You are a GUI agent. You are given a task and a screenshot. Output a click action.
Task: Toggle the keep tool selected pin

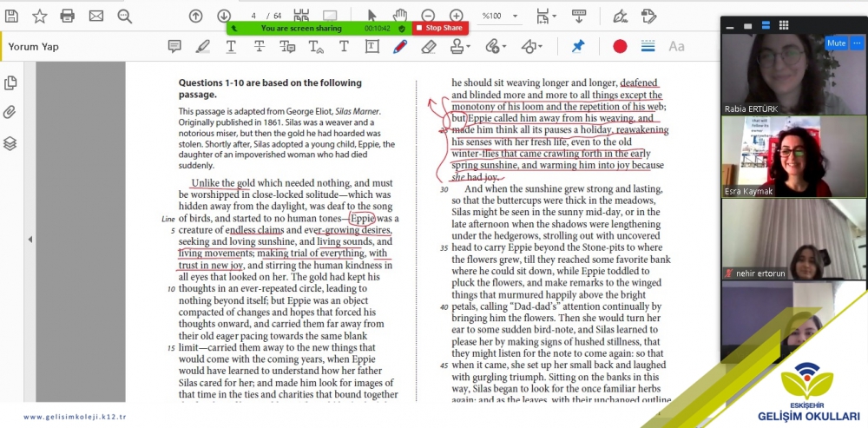click(578, 47)
